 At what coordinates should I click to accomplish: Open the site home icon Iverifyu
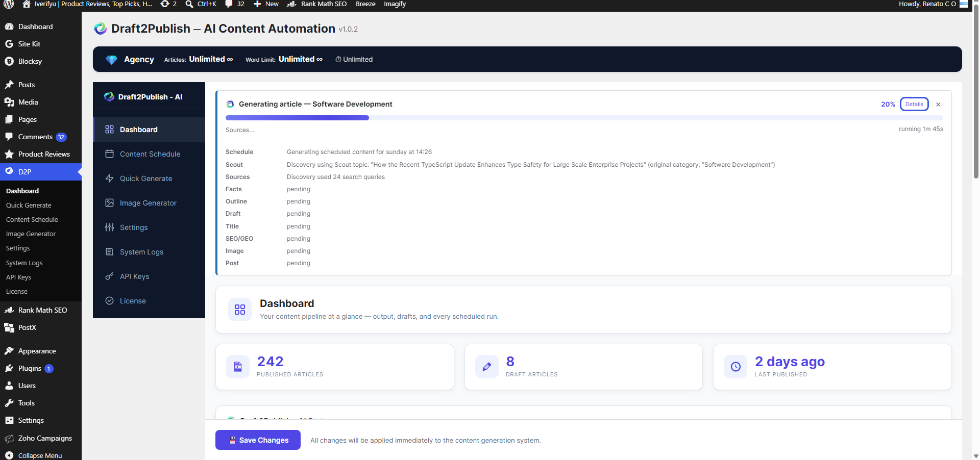pyautogui.click(x=26, y=4)
